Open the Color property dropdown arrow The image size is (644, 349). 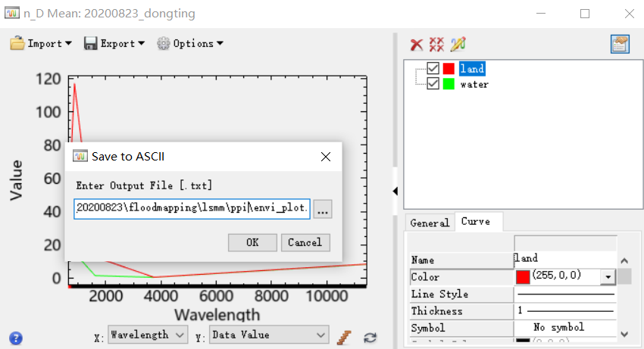click(608, 277)
